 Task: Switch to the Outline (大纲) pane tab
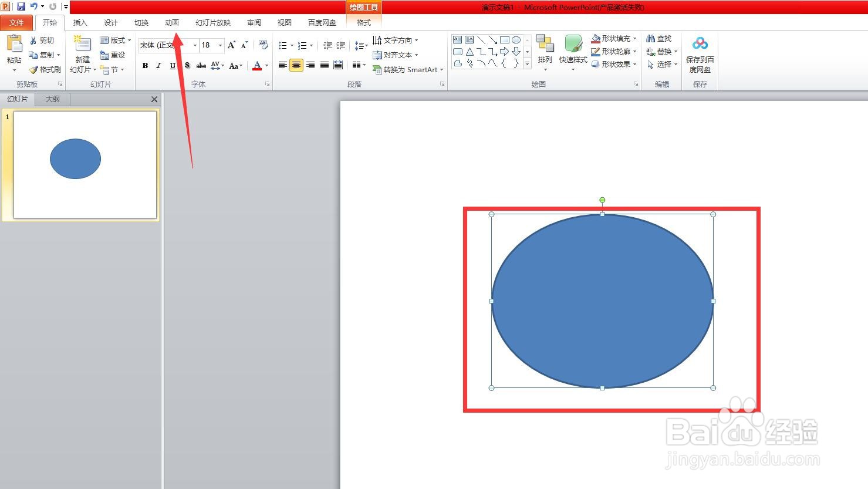[53, 99]
